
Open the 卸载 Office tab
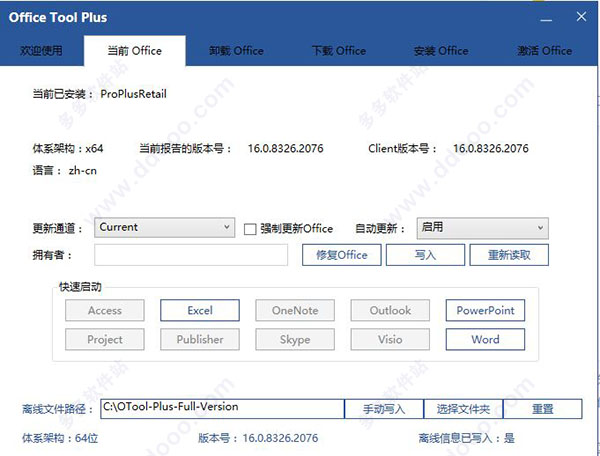click(x=236, y=50)
